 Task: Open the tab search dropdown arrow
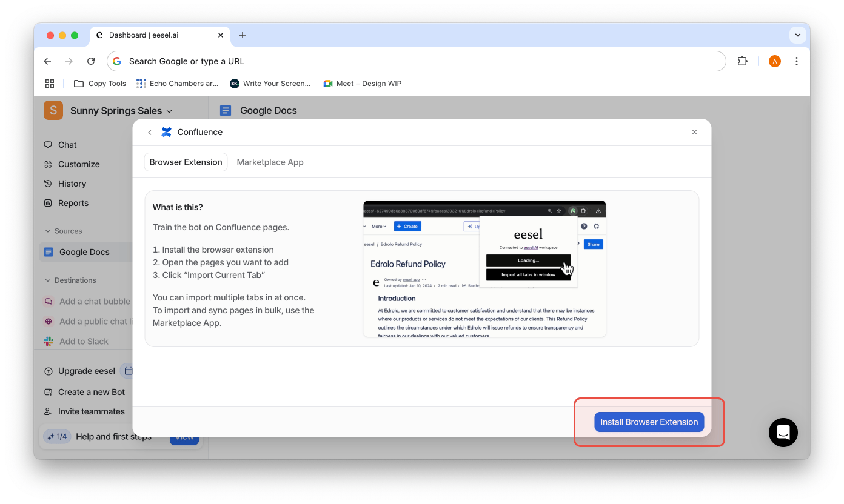coord(798,35)
